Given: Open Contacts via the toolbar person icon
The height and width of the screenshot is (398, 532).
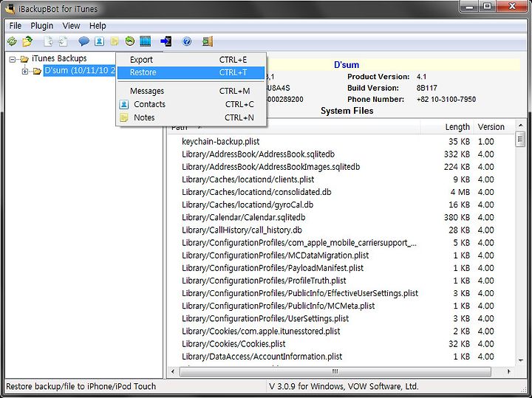Looking at the screenshot, I should (99, 41).
